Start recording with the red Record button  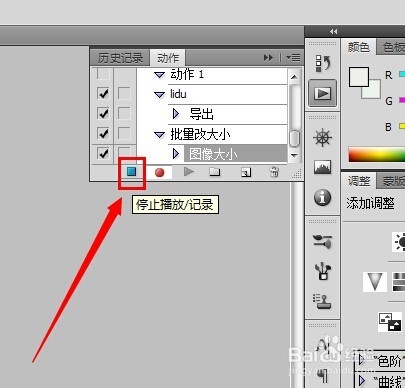(x=160, y=172)
